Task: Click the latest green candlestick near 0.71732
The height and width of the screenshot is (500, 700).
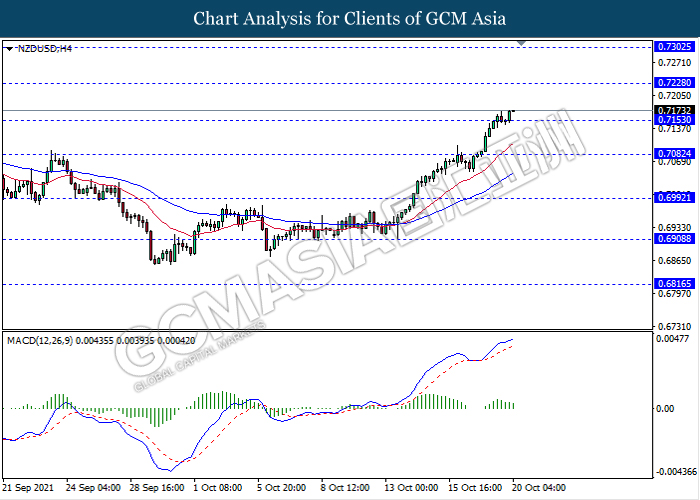Action: click(510, 116)
